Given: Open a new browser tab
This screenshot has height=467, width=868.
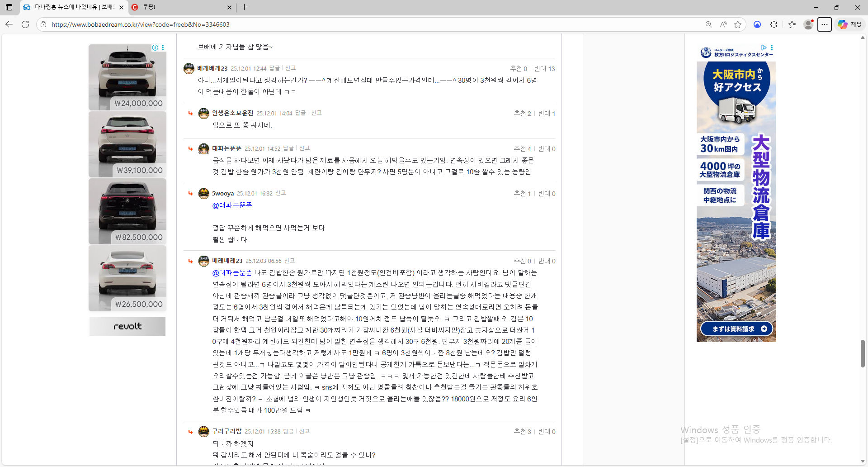Looking at the screenshot, I should [x=245, y=7].
